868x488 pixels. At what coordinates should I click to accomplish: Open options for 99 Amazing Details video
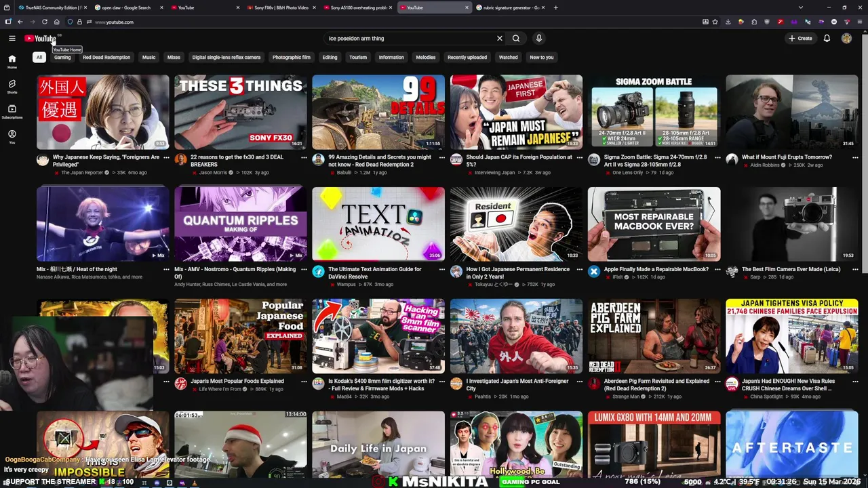441,157
